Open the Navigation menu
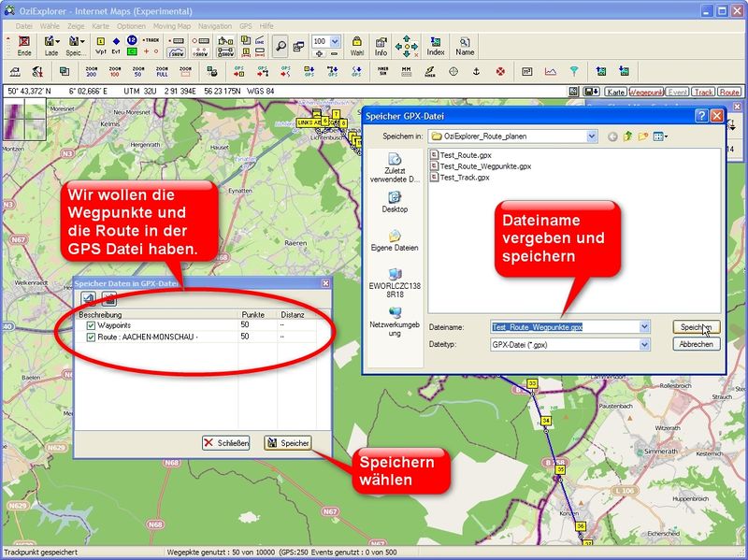Screen dimensions: 748x560 click(215, 26)
